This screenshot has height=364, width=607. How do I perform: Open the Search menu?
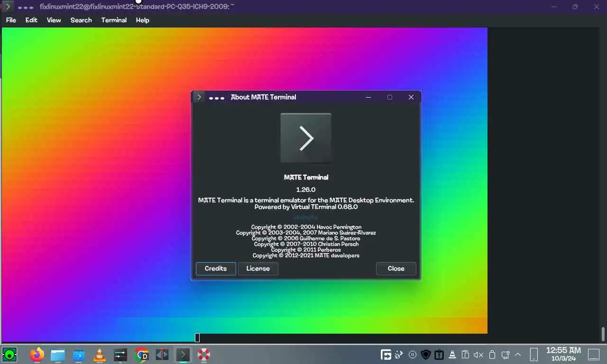[81, 20]
